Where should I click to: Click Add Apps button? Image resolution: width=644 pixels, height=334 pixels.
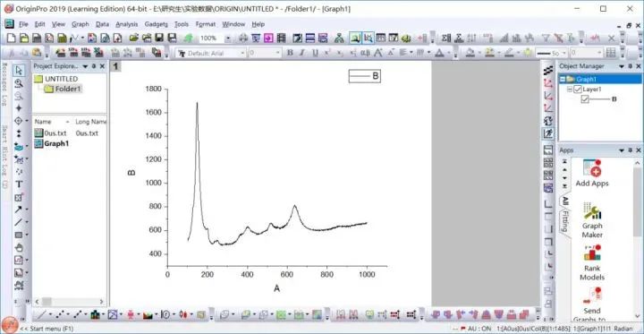(x=592, y=173)
